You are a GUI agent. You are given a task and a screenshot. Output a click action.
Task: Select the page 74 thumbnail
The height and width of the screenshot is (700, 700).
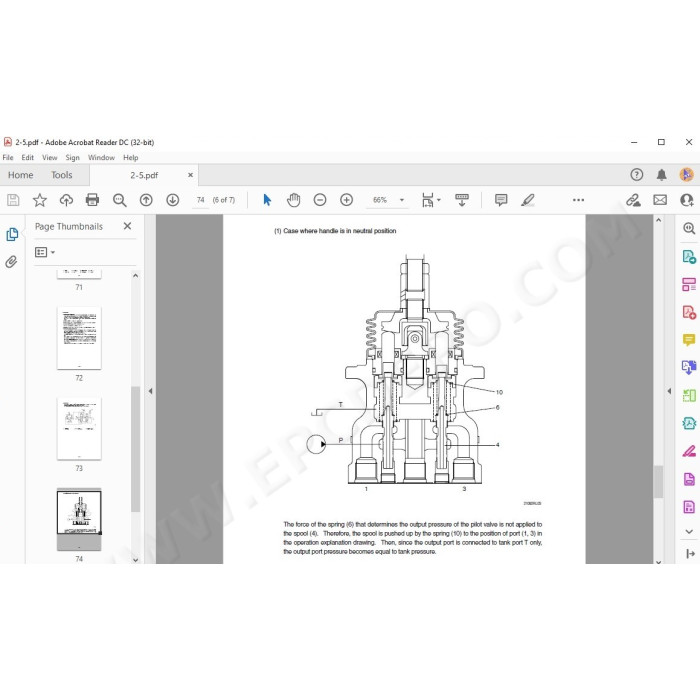[79, 519]
